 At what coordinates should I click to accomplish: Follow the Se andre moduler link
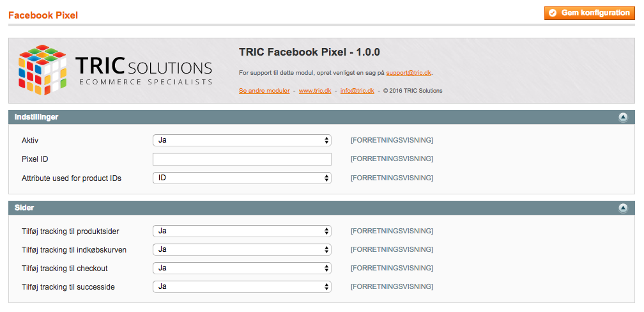(x=264, y=91)
